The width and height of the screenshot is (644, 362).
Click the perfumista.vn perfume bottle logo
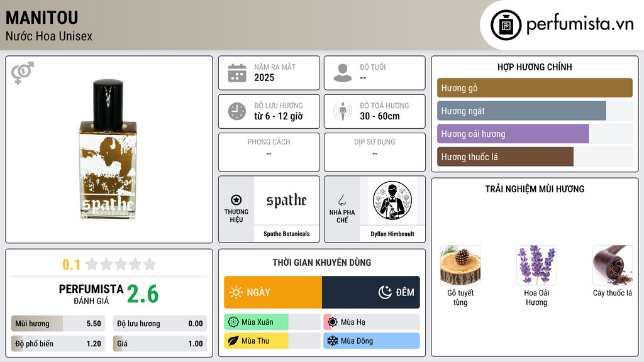506,25
